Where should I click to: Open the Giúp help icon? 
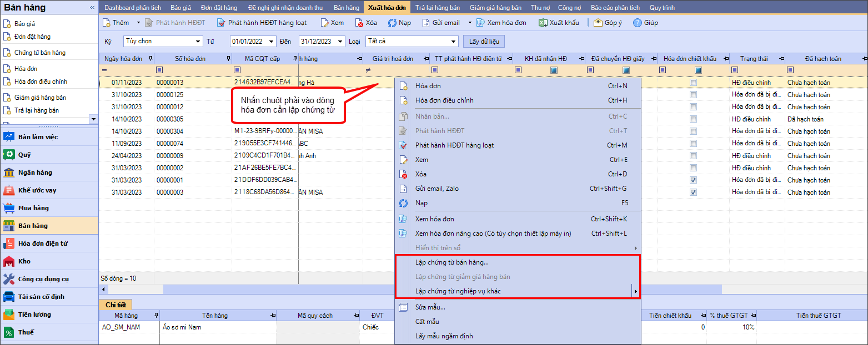pyautogui.click(x=638, y=23)
